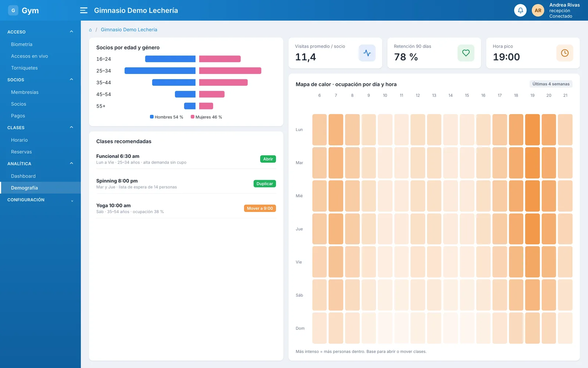Click Duplicar for Spinning 8:00 pm

point(265,184)
